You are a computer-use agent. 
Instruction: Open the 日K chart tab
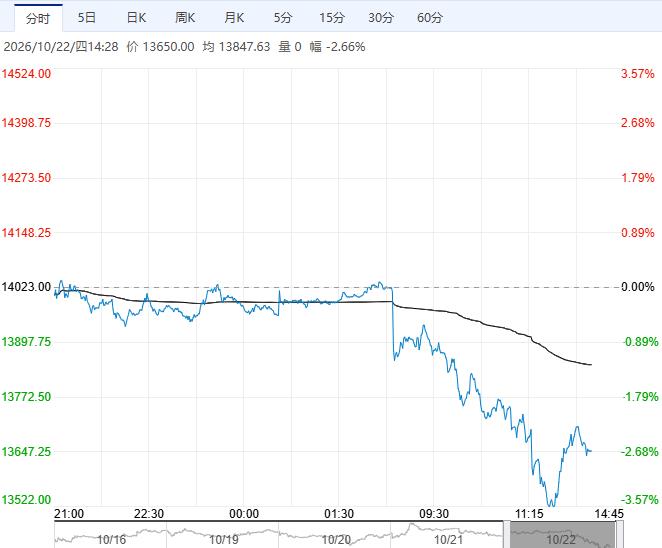136,18
